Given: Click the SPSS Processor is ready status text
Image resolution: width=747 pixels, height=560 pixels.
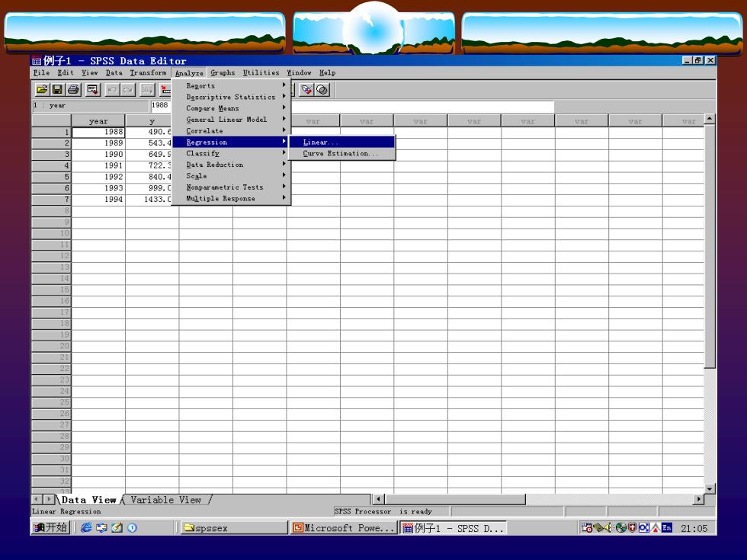Looking at the screenshot, I should [x=383, y=511].
